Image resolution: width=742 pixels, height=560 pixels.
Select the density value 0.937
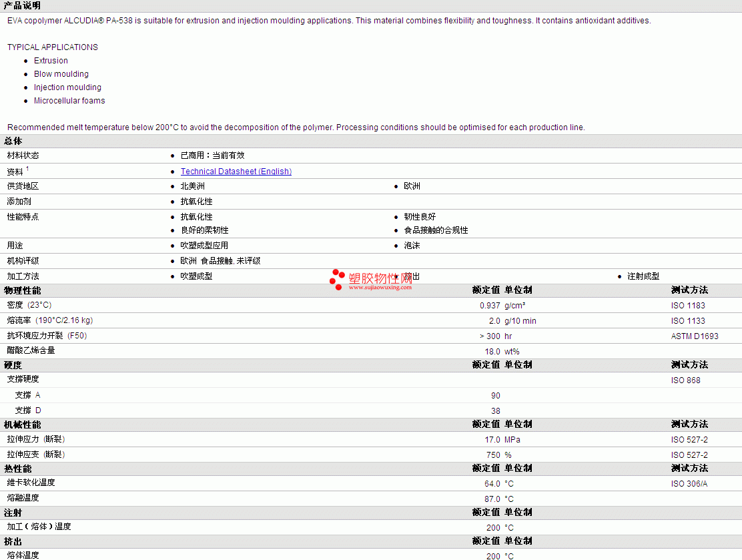(x=490, y=306)
